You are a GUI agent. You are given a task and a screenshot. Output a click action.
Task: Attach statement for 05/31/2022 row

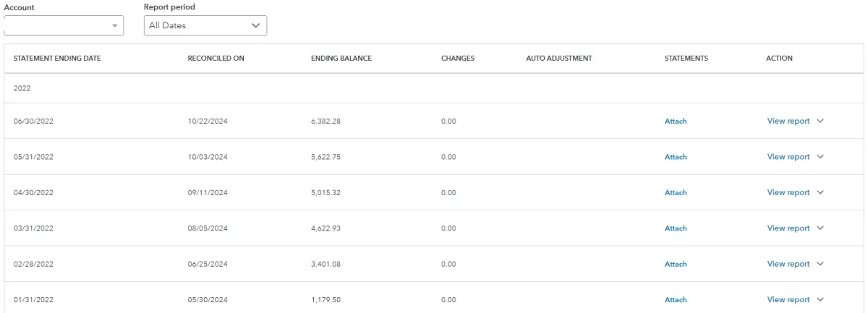pos(676,157)
